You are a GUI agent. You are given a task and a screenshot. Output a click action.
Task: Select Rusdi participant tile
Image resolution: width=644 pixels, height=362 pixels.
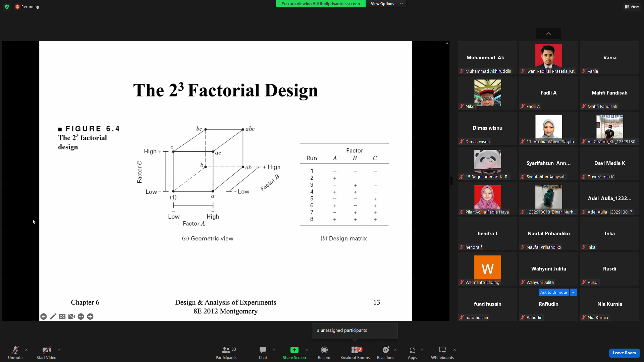610,269
